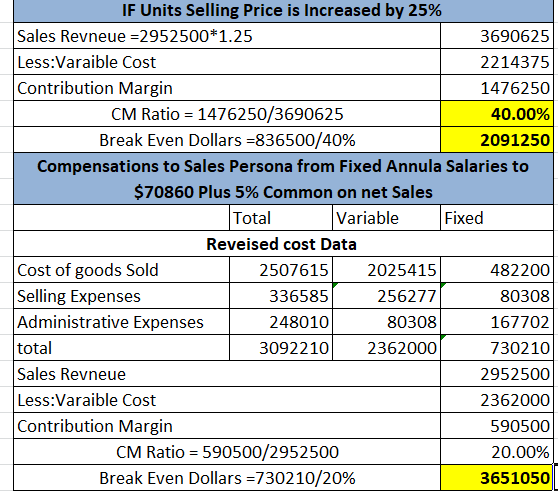
Task: Select the value 2952500
Action: pyautogui.click(x=497, y=374)
